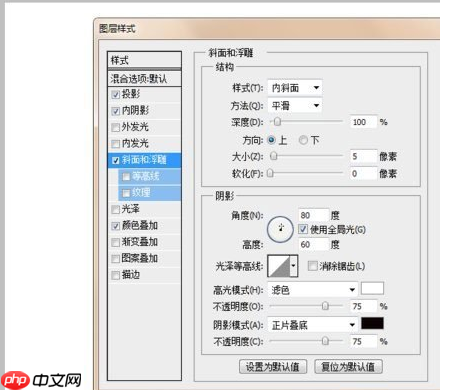This screenshot has height=390, width=471.
Task: Click the shadow opacity (C) field showing 75
Action: [x=364, y=341]
